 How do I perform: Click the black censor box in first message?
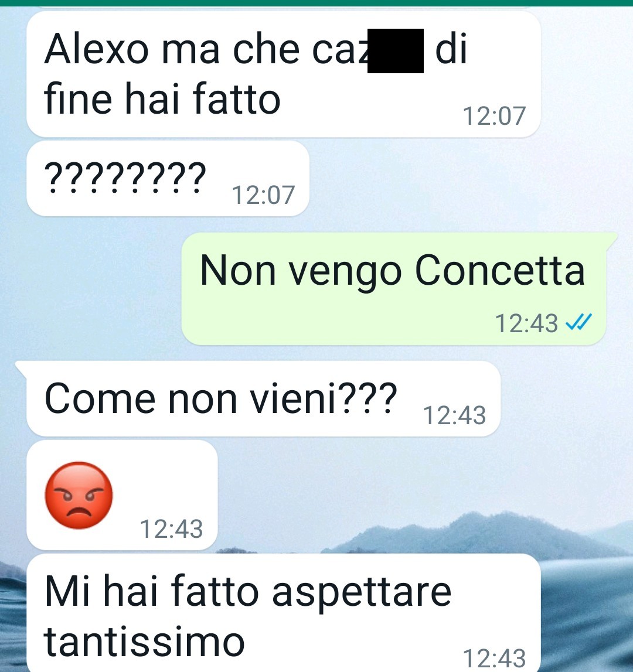tap(396, 51)
